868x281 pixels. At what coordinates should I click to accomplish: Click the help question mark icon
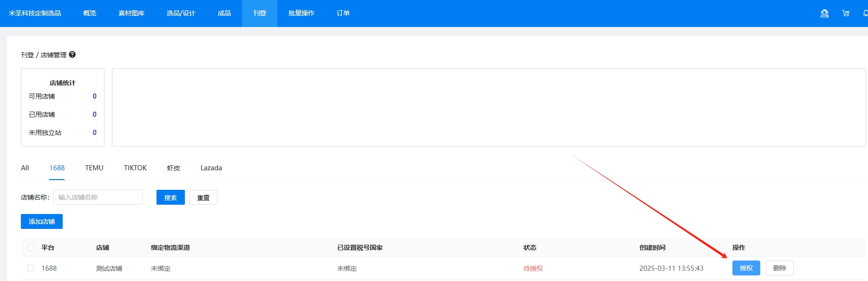point(72,54)
